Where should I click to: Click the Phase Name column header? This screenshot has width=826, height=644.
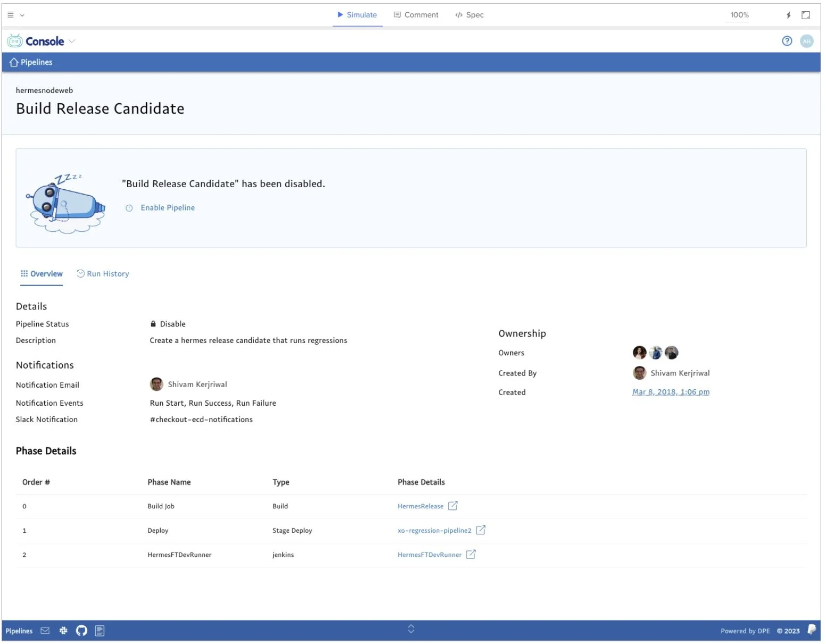(x=169, y=482)
